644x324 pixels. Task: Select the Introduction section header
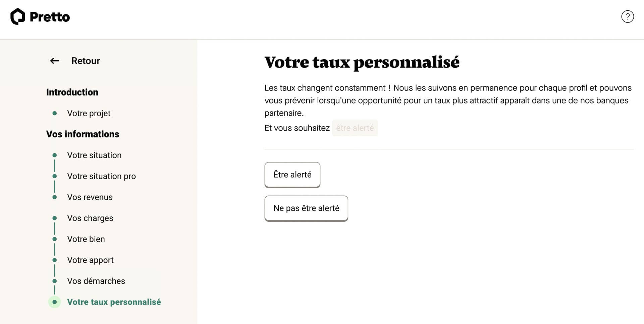click(72, 92)
